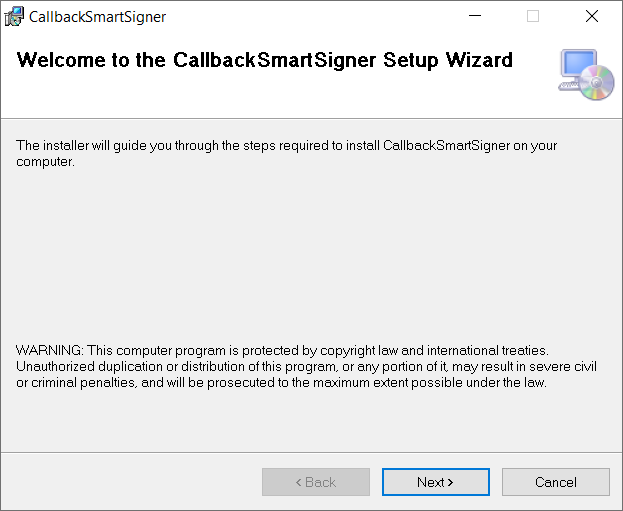The height and width of the screenshot is (511, 623).
Task: Click blank footer area left of Back
Action: pyautogui.click(x=131, y=482)
